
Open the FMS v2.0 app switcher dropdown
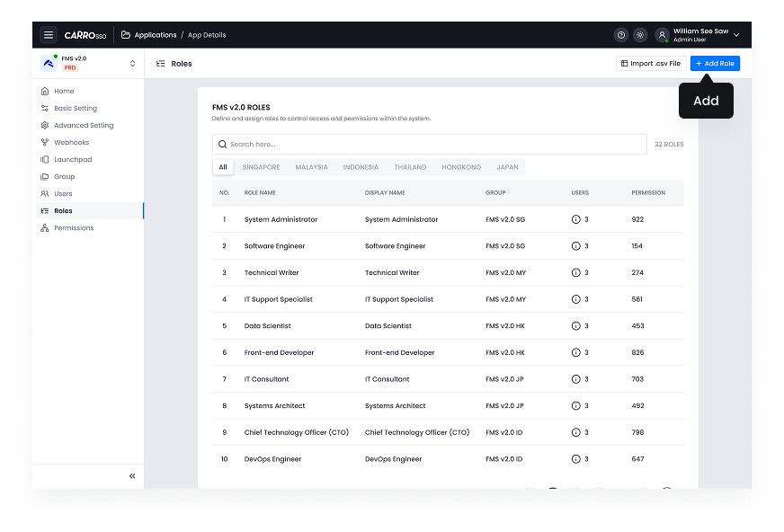(133, 63)
